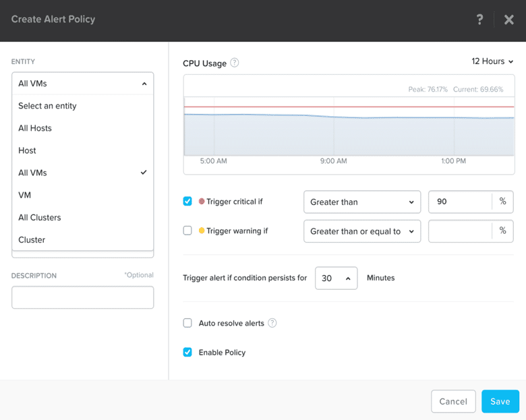Enable the Trigger warning if checkbox
526x420 pixels.
[187, 231]
